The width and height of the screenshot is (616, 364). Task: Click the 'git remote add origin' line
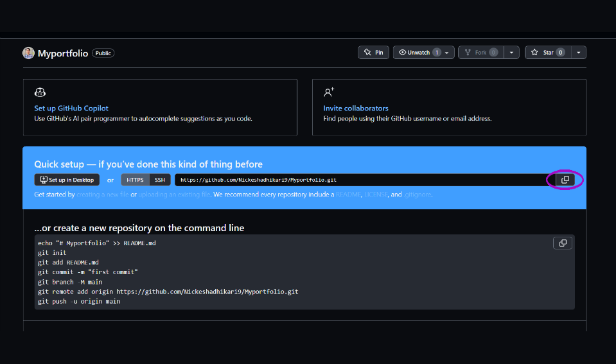pyautogui.click(x=168, y=291)
